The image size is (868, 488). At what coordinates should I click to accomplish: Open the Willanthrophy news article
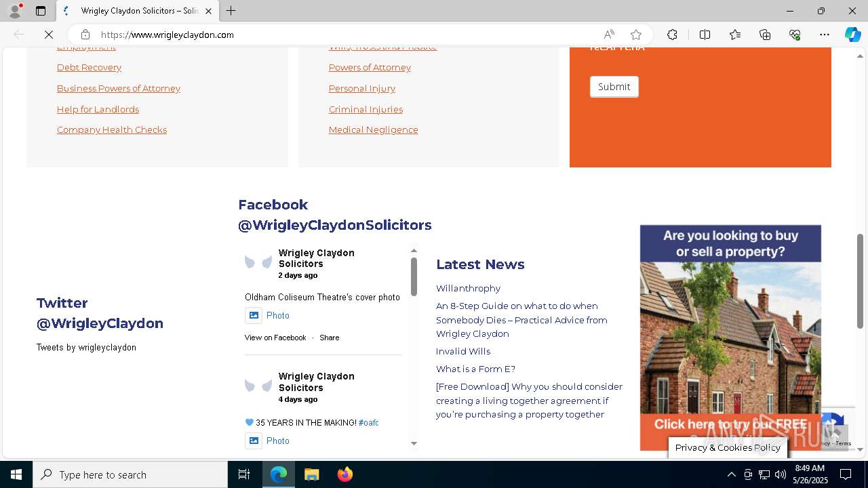pos(468,288)
